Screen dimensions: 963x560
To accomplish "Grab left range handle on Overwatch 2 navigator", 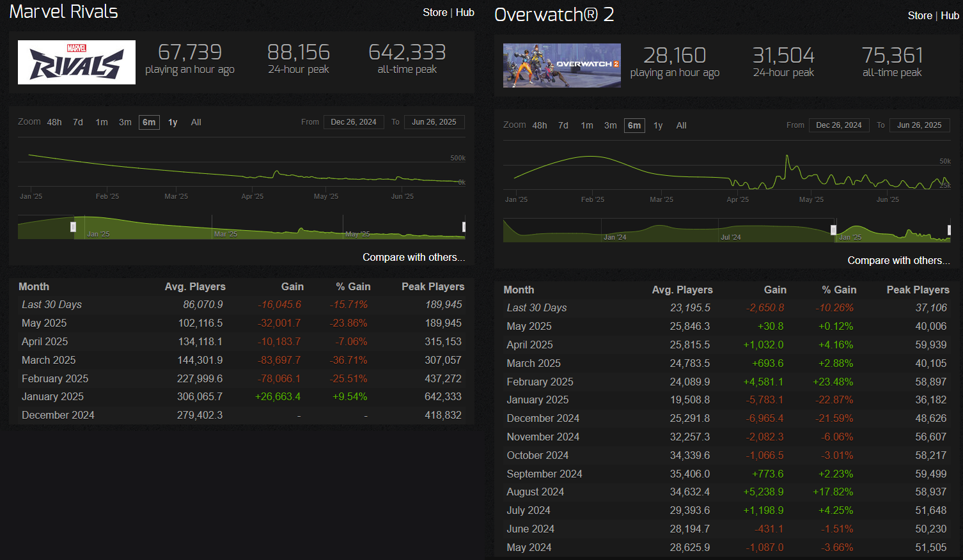I will (x=833, y=230).
